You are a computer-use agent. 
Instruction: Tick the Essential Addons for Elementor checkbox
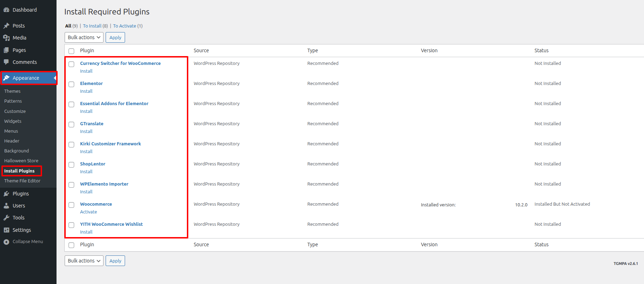tap(71, 104)
